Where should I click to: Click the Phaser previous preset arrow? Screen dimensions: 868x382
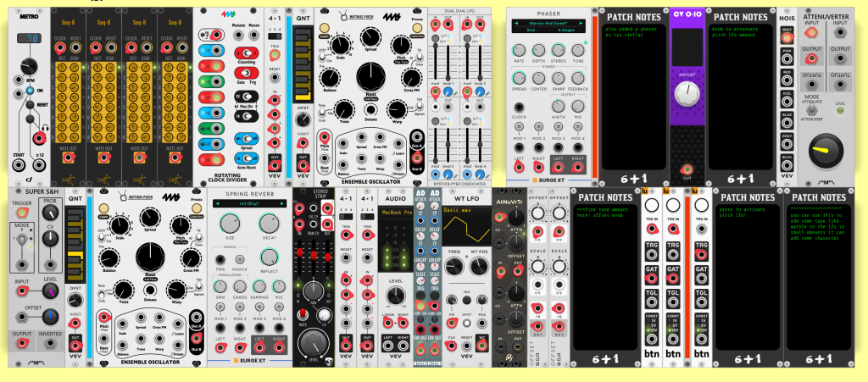[x=515, y=23]
